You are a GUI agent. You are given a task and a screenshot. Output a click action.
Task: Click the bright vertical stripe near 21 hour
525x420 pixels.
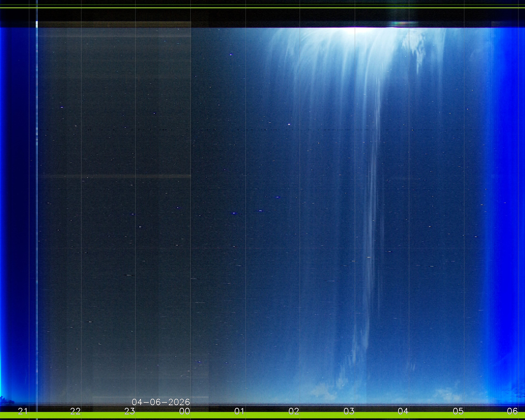37,146
